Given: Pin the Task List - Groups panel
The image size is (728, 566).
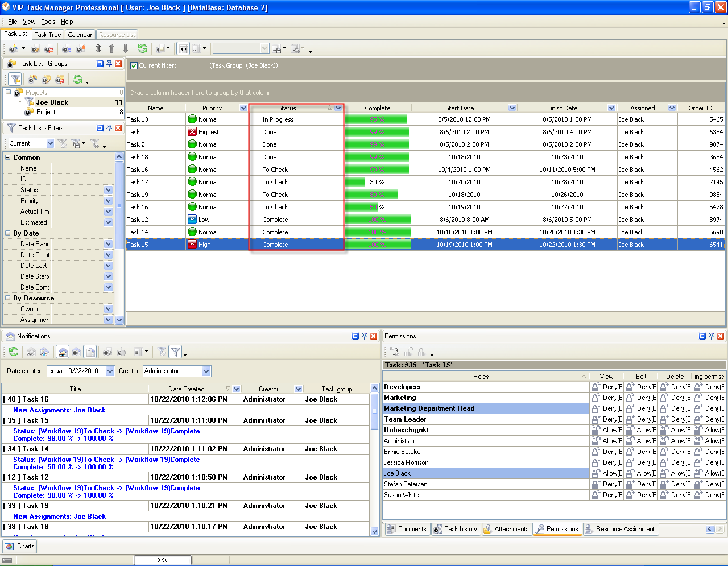Looking at the screenshot, I should (x=109, y=64).
